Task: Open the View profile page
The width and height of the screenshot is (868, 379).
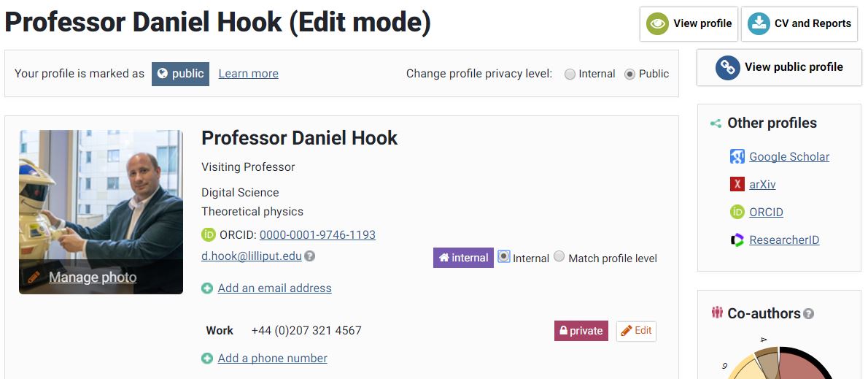Action: pyautogui.click(x=689, y=23)
